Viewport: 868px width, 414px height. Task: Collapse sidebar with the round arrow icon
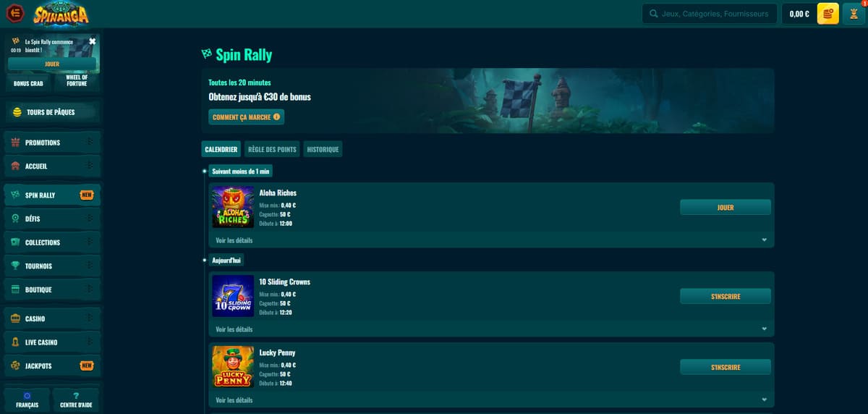tap(14, 13)
